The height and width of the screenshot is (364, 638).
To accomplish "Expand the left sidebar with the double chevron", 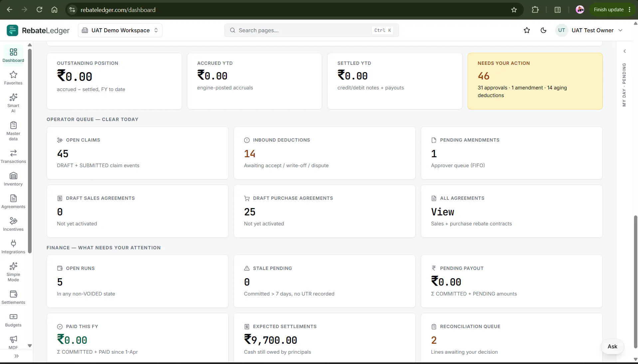I will 17,356.
